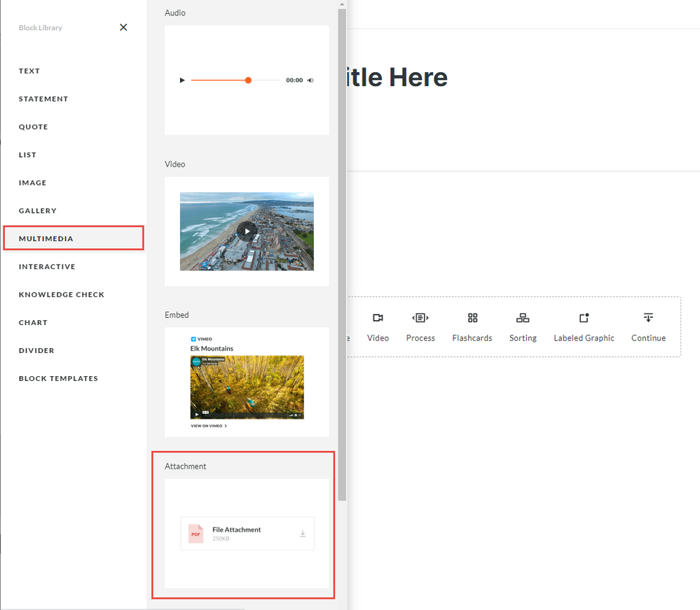The image size is (700, 610).
Task: Click the block list vertical scrollbar
Action: pos(342,252)
